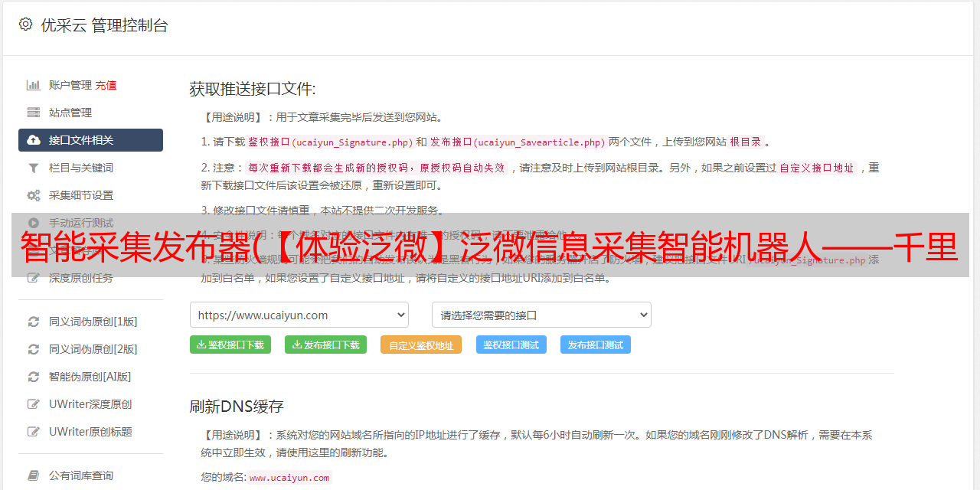Open UWriter原创标题 sidebar item
The height and width of the screenshot is (490, 980).
pos(90,432)
